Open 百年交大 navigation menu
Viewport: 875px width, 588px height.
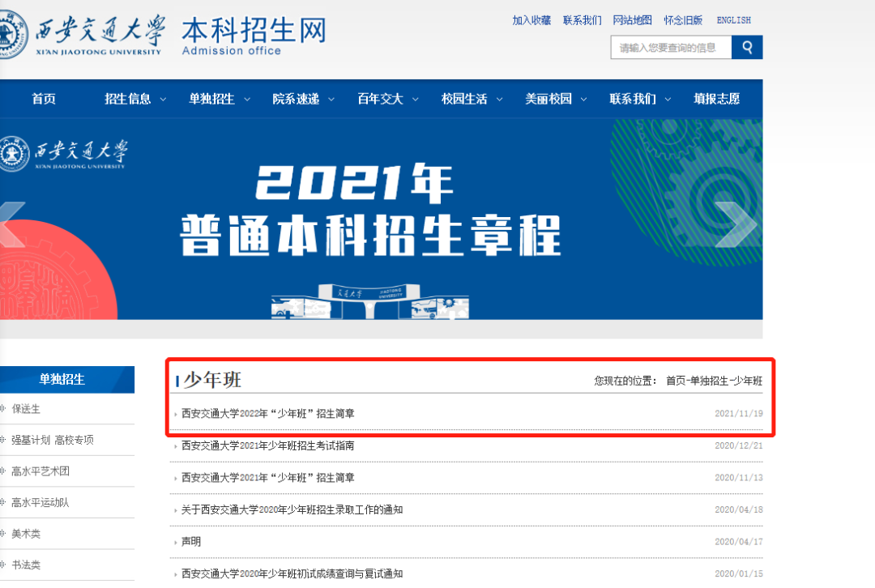point(380,99)
